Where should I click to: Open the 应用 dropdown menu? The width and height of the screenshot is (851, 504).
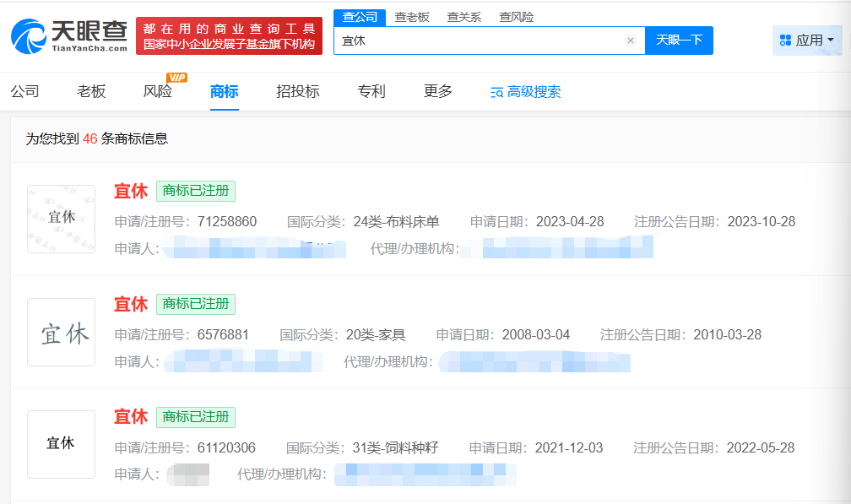pos(807,41)
